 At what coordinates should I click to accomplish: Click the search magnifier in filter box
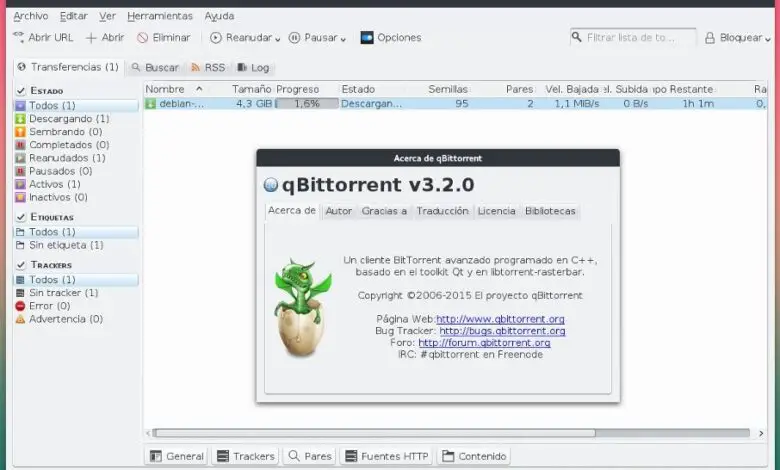click(x=577, y=37)
